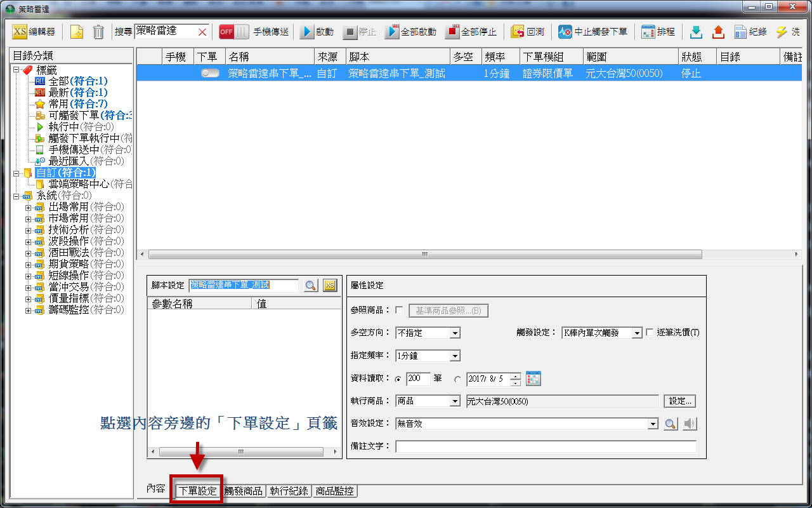Click the lightning 洗 icon in the toolbar
This screenshot has width=812, height=508.
(x=787, y=32)
